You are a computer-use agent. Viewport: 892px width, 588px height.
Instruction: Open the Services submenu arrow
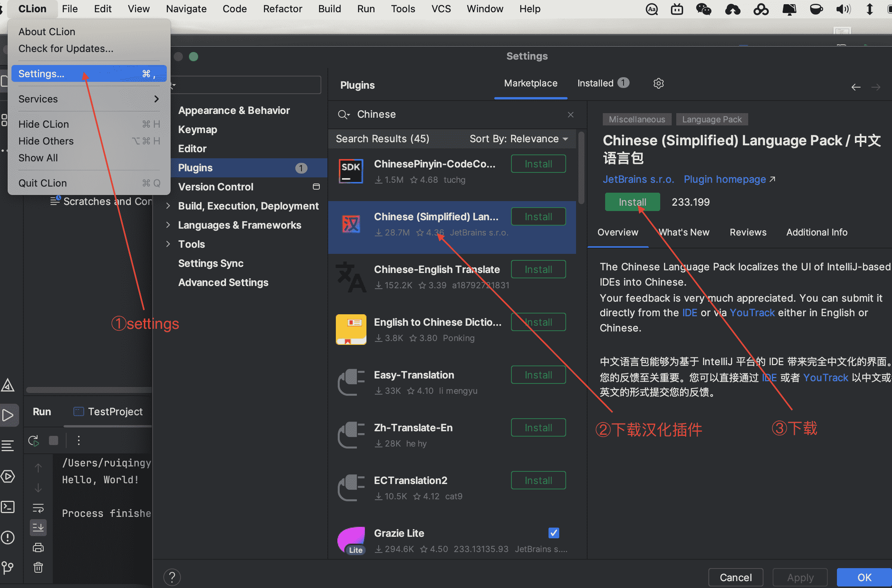(x=156, y=99)
